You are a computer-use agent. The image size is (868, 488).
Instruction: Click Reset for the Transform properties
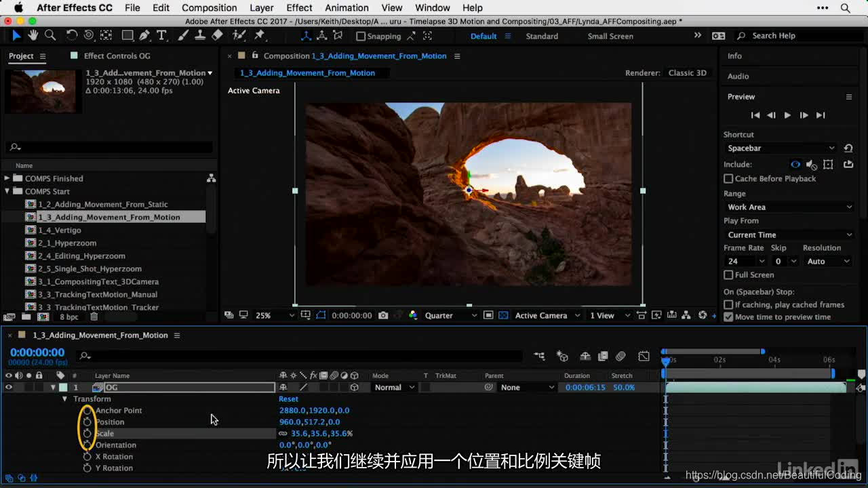(x=288, y=399)
